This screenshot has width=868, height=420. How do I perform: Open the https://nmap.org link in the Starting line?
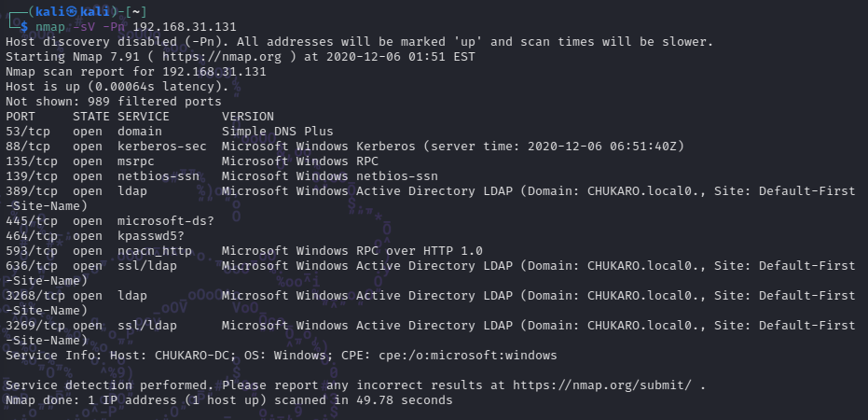point(222,57)
